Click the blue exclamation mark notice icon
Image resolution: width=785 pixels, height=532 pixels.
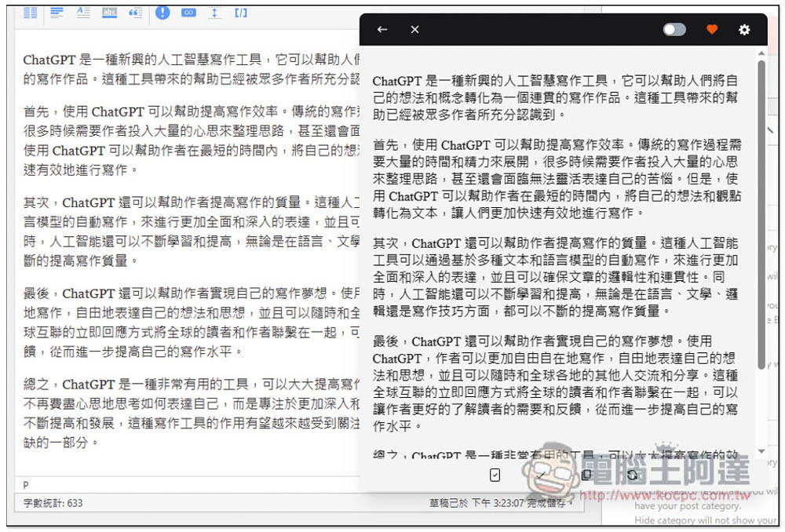pos(162,12)
